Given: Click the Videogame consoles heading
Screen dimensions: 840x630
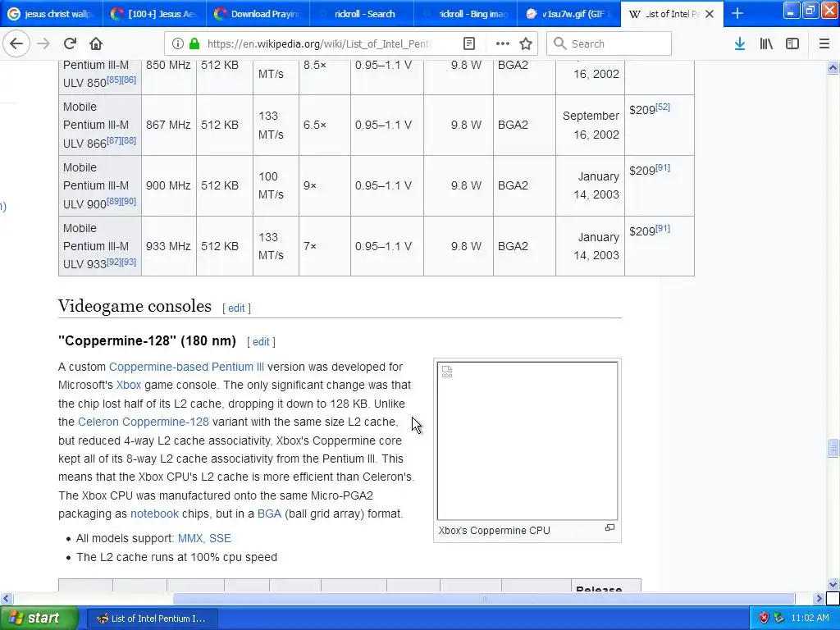Looking at the screenshot, I should [x=135, y=306].
